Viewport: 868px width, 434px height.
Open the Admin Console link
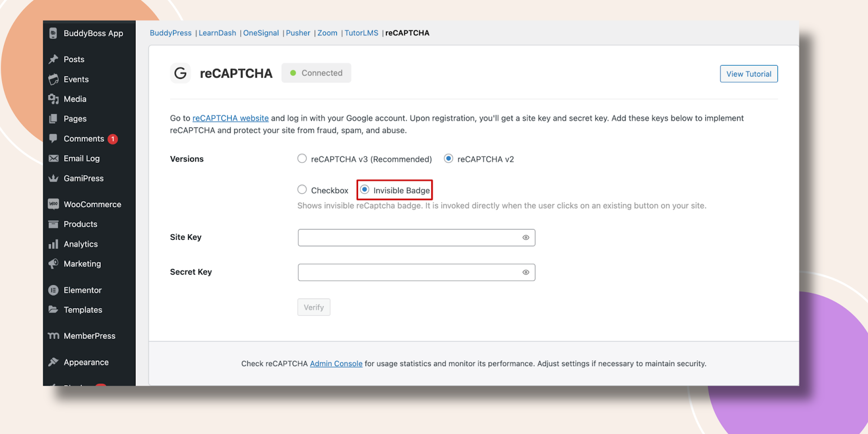click(x=336, y=363)
